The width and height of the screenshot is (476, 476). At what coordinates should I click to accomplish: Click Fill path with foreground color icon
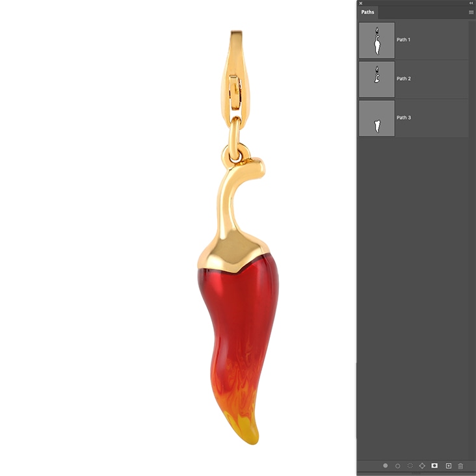pyautogui.click(x=386, y=466)
